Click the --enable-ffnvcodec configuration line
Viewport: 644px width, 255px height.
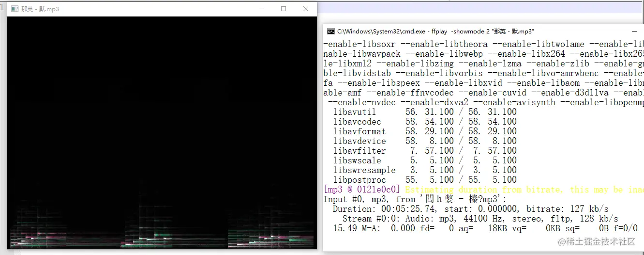pyautogui.click(x=484, y=93)
